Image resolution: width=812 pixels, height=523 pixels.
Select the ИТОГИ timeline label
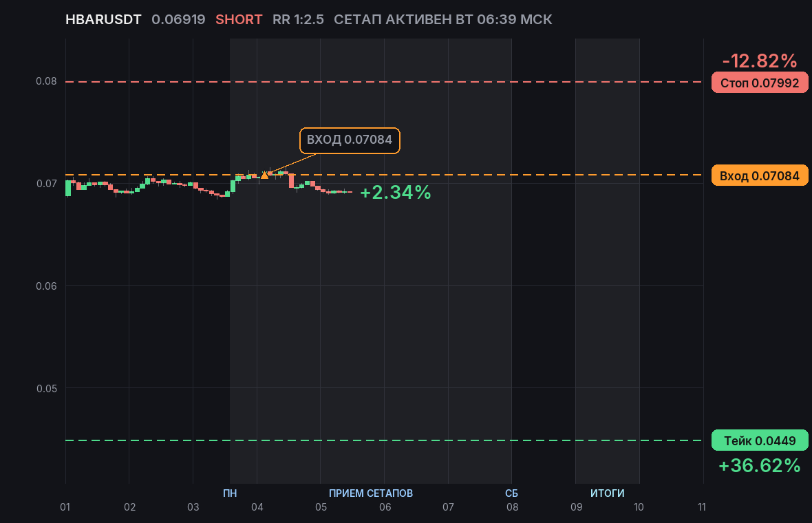pyautogui.click(x=608, y=493)
